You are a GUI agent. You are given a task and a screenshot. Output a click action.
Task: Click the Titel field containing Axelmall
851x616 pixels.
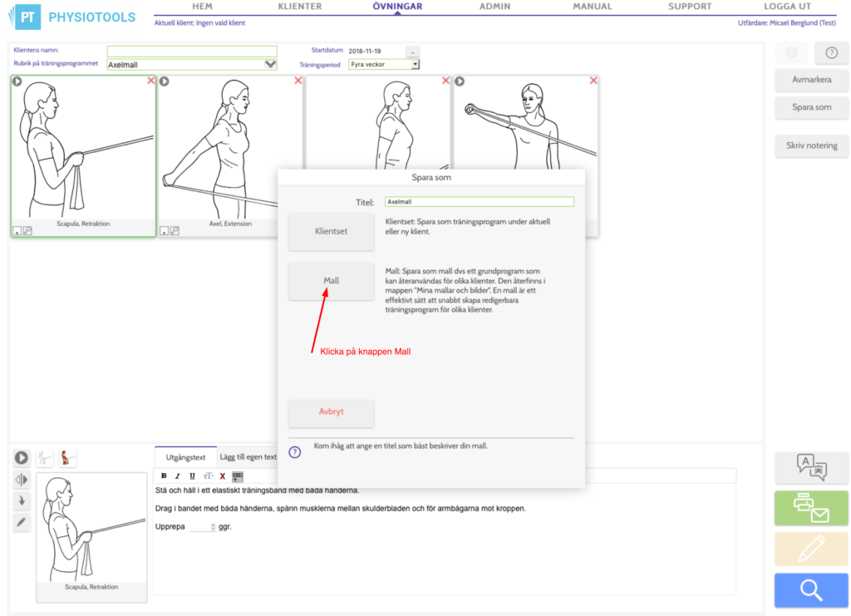coord(480,202)
